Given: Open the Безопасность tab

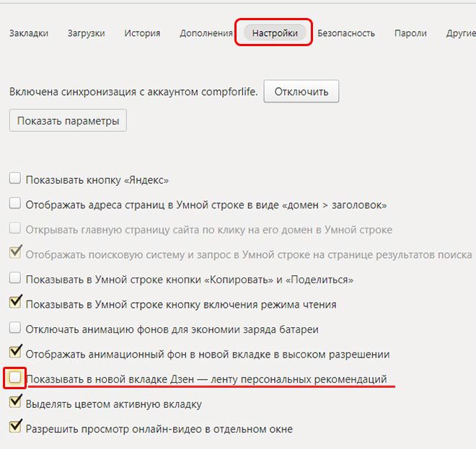Looking at the screenshot, I should (x=346, y=33).
